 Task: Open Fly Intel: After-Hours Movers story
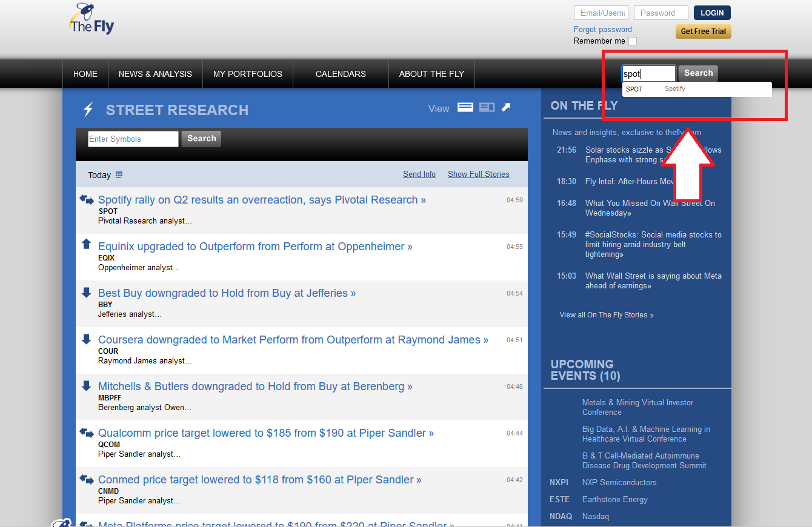point(630,182)
